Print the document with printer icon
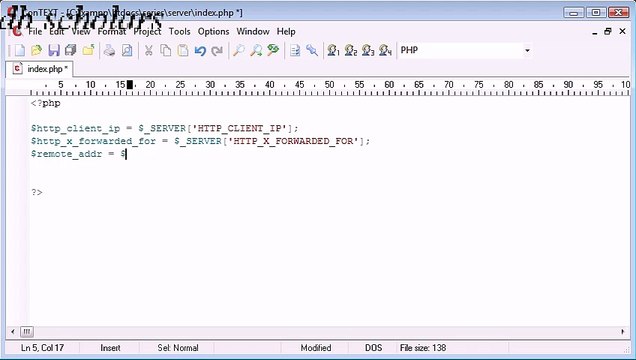 [109, 50]
